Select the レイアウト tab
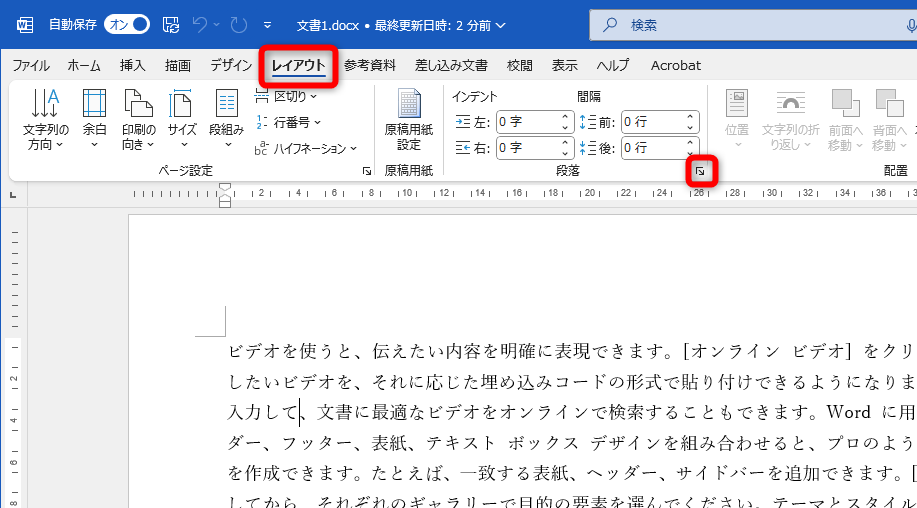917x508 pixels. (298, 65)
